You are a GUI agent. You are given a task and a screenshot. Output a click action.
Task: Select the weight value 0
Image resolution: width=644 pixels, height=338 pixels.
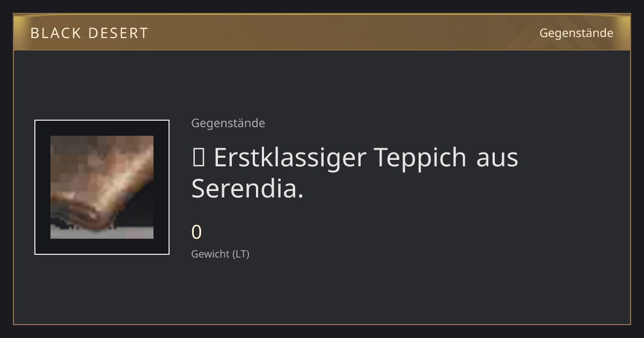pyautogui.click(x=196, y=232)
